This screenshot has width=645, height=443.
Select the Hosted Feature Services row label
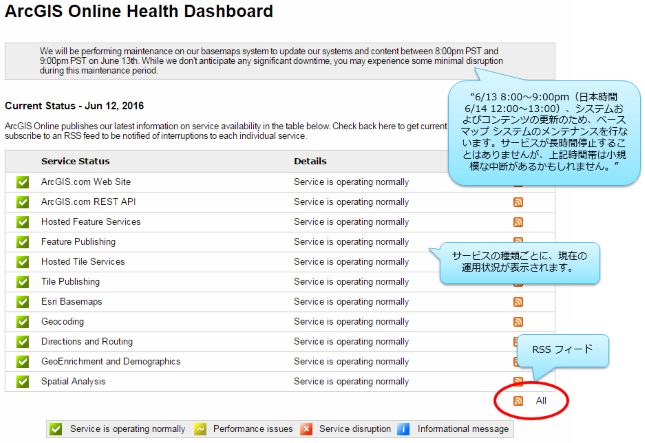point(91,222)
